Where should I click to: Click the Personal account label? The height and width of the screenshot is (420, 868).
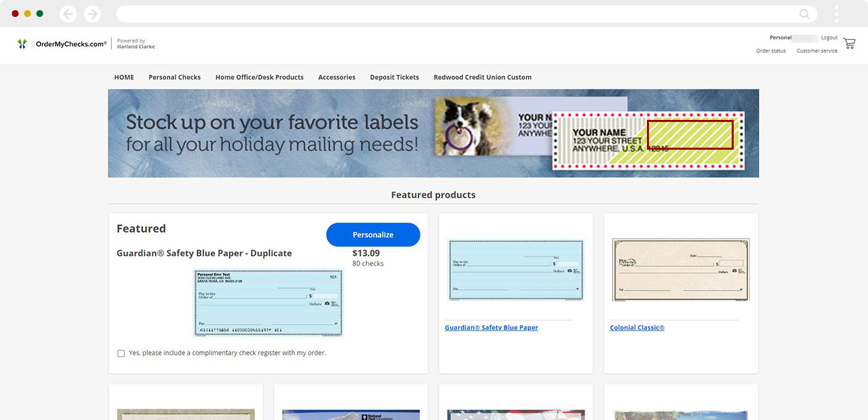coord(781,38)
